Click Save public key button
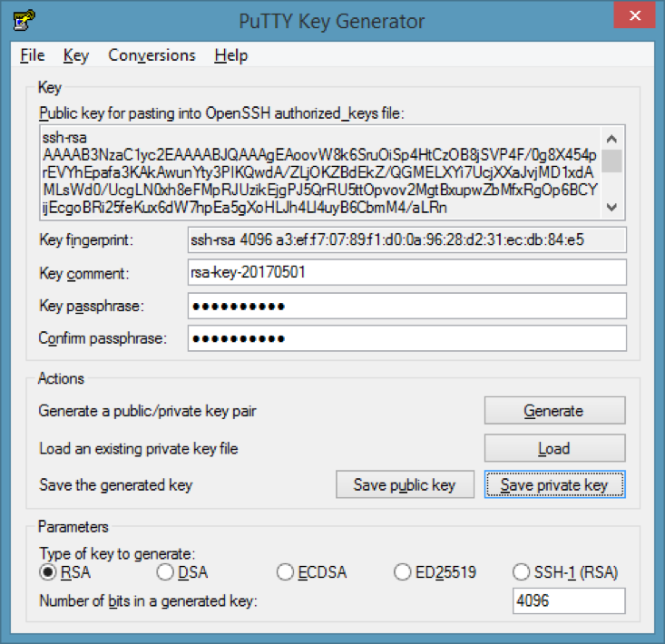Viewport: 665px width, 644px height. click(405, 484)
